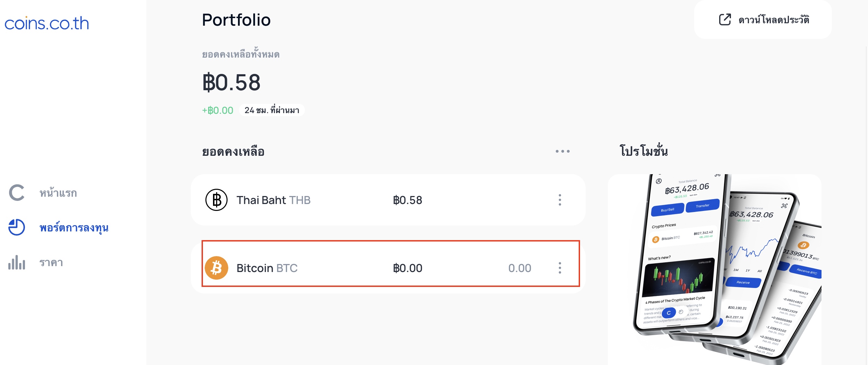Click the orange Bitcoin icon
Image resolution: width=868 pixels, height=365 pixels.
(x=216, y=268)
